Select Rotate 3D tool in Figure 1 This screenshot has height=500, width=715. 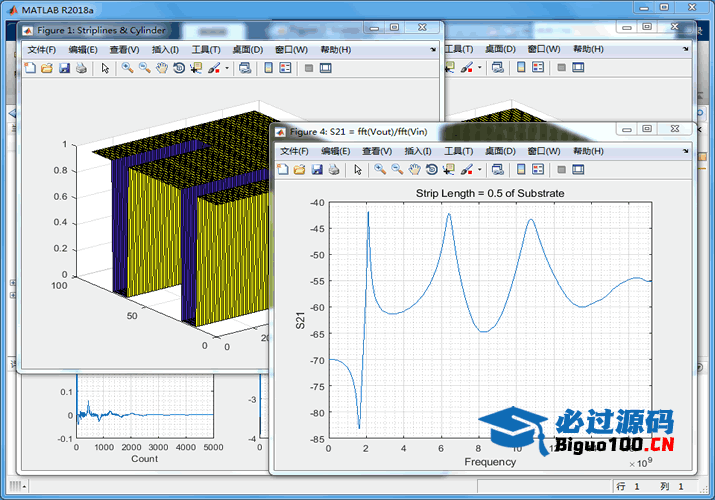point(179,68)
